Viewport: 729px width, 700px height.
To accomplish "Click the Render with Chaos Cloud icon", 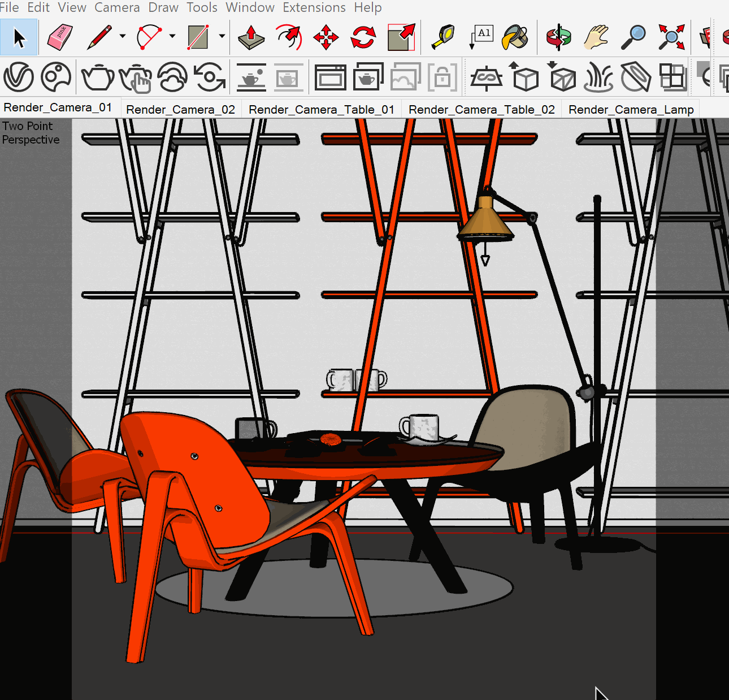I will coord(172,77).
